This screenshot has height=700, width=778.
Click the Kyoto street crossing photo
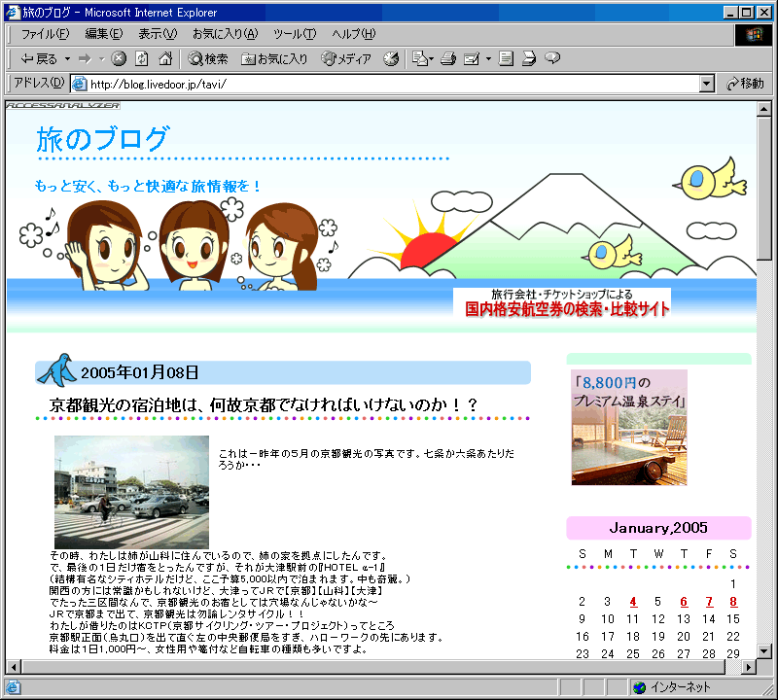click(x=131, y=492)
